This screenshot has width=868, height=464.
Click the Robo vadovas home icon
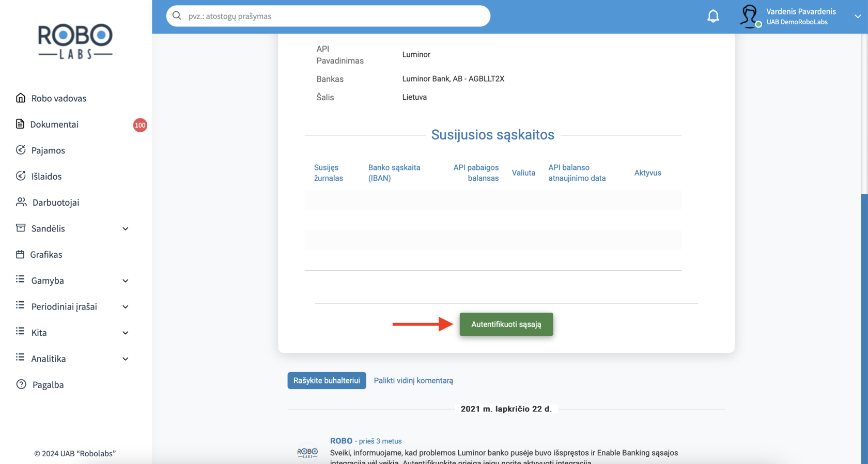click(21, 98)
